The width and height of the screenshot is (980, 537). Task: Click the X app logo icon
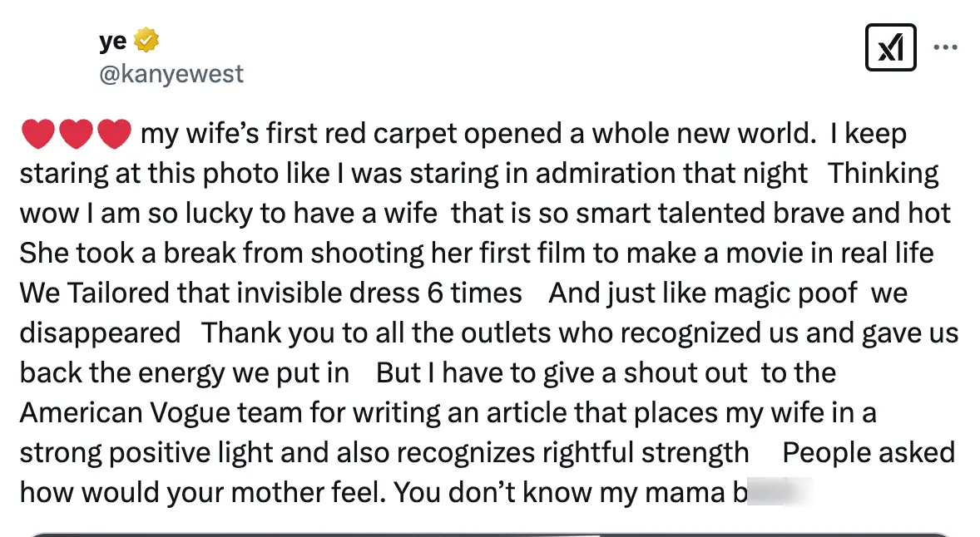point(891,47)
